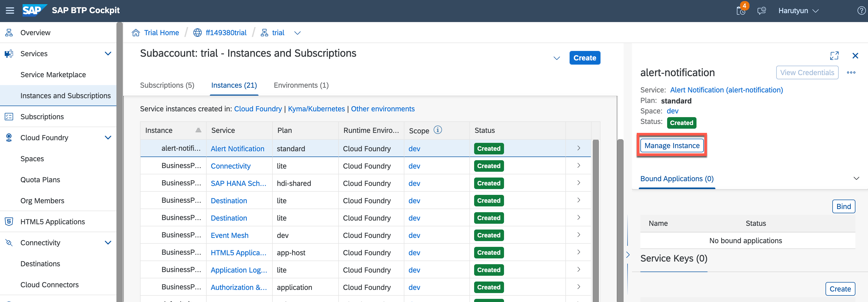Viewport: 868px width, 302px height.
Task: Collapse the Connectivity sidebar section
Action: point(108,243)
